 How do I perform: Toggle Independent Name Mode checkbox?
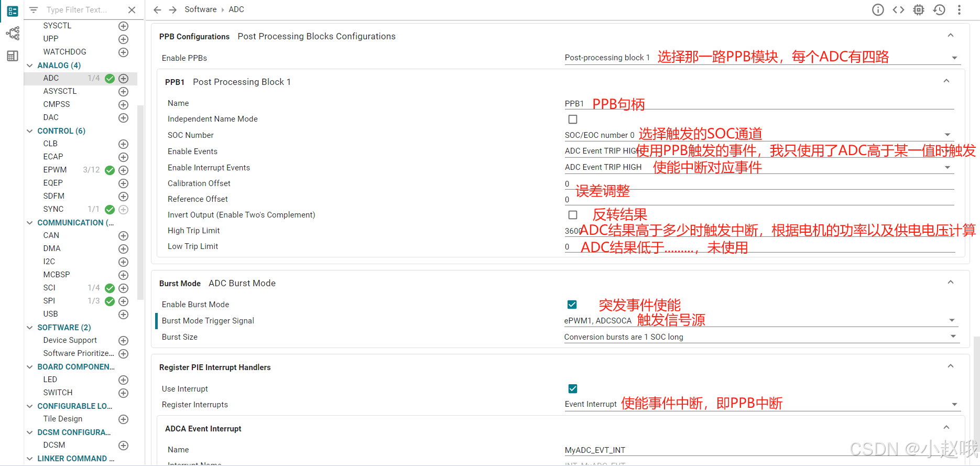[x=573, y=120]
